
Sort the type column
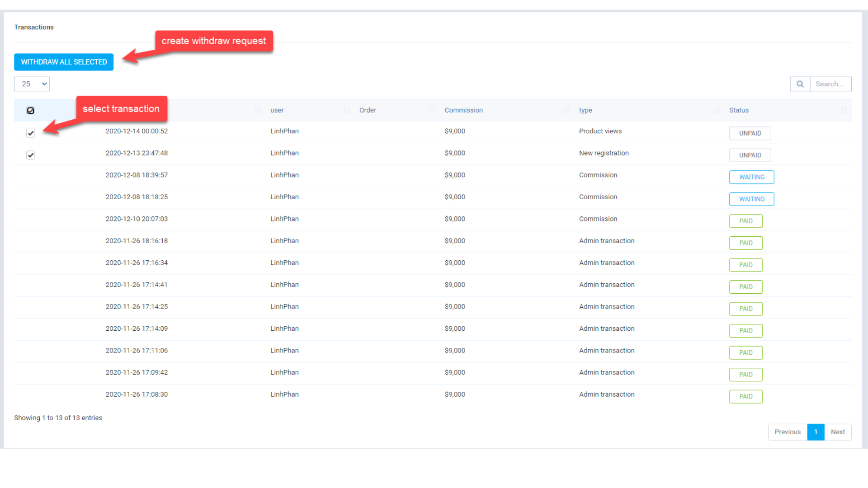click(716, 110)
